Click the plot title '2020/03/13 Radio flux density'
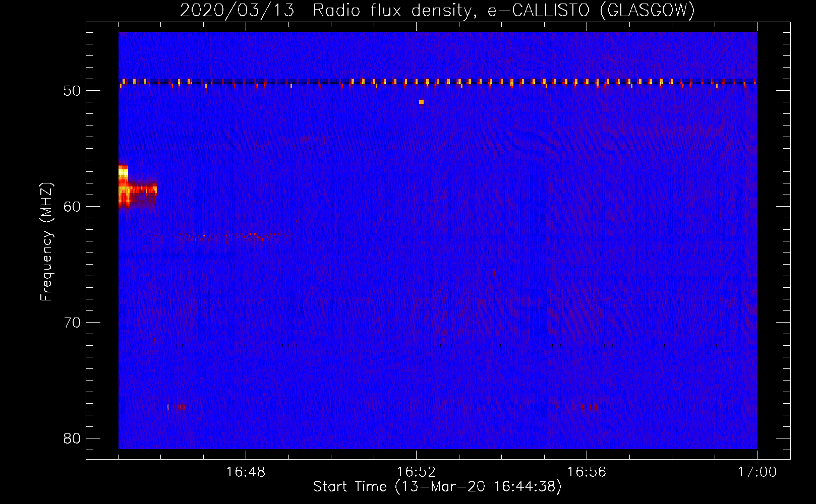The height and width of the screenshot is (504, 816). [328, 10]
